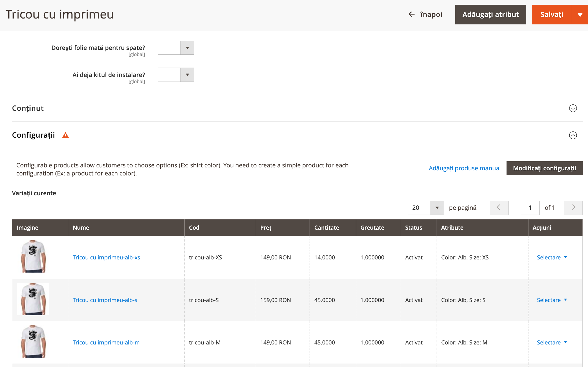Click the Adăugați atribut button
588x367 pixels.
490,15
